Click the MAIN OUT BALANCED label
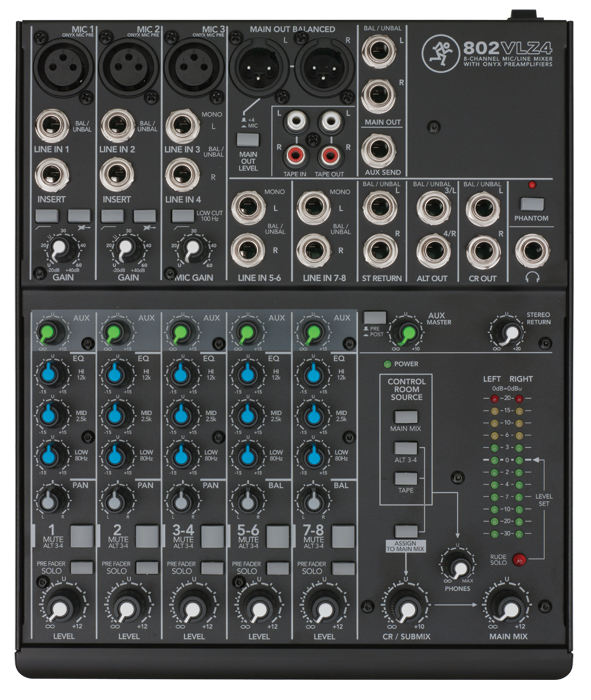 (x=292, y=29)
